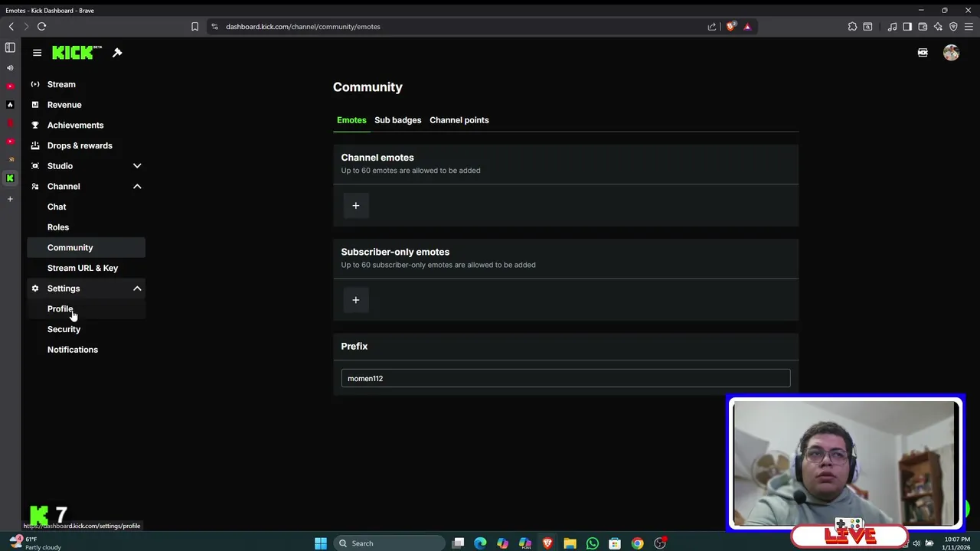This screenshot has width=980, height=551.
Task: Reload the current page
Action: pyautogui.click(x=42, y=26)
